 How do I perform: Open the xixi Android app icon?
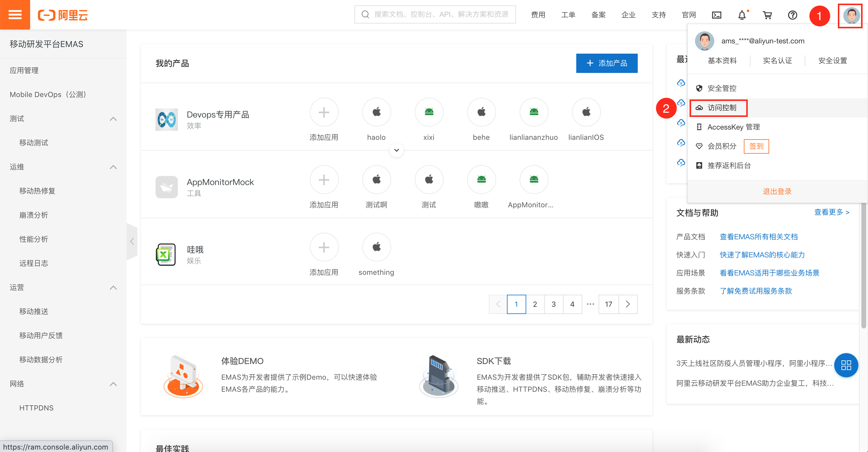[429, 112]
